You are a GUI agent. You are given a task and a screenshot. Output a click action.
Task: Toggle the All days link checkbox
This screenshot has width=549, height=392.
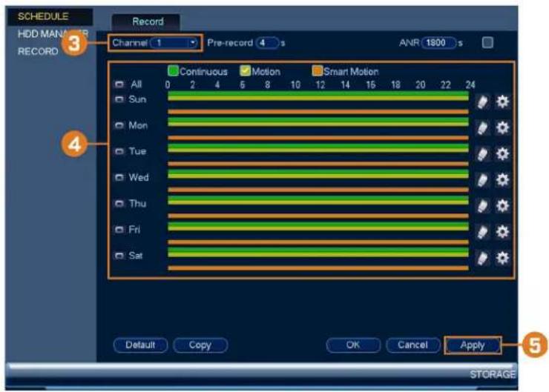119,84
